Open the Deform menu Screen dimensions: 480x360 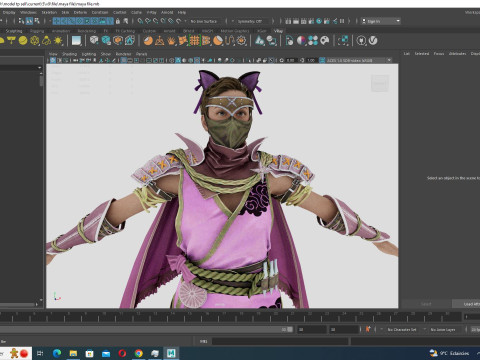(80, 12)
